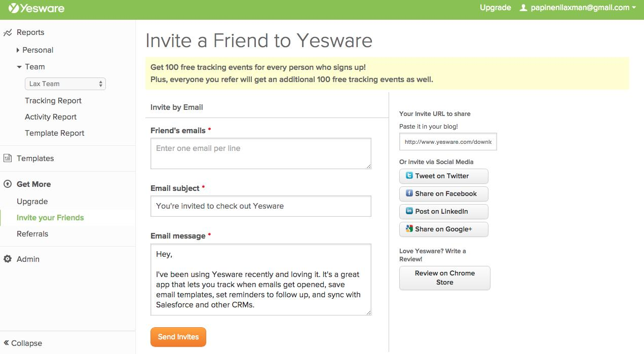Go to the Referrals page
This screenshot has height=354, width=644.
[32, 234]
